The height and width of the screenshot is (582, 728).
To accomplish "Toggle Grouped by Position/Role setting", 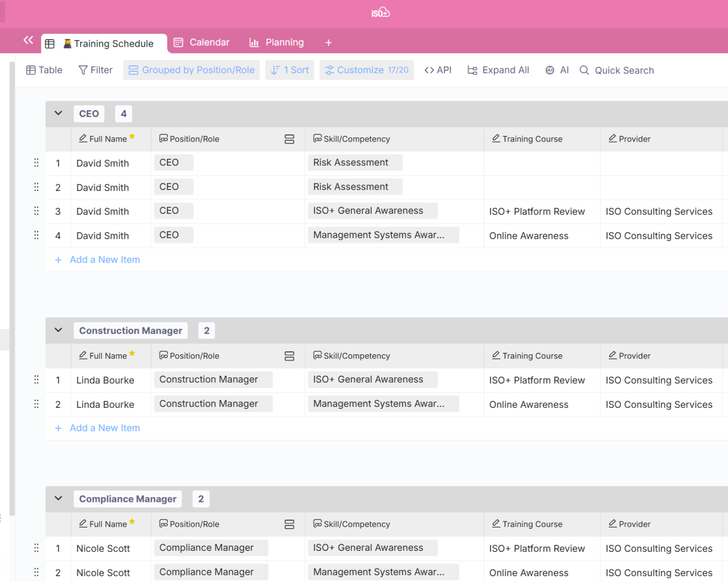I will [x=191, y=70].
